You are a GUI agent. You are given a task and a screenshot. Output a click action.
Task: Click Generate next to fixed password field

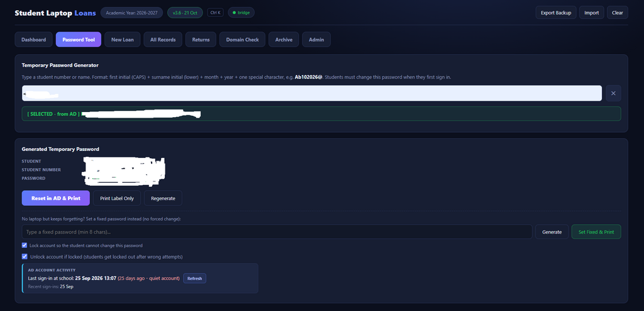coord(552,232)
